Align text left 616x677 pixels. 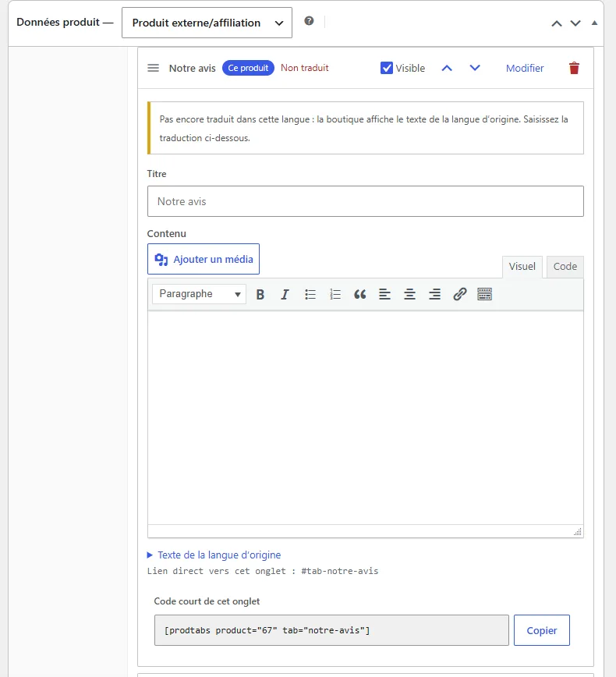(384, 295)
